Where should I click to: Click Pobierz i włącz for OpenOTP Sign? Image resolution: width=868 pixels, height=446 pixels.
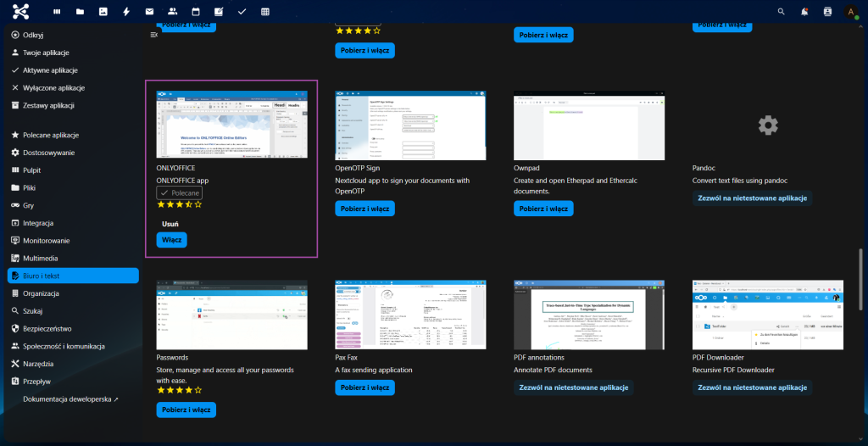click(x=364, y=209)
